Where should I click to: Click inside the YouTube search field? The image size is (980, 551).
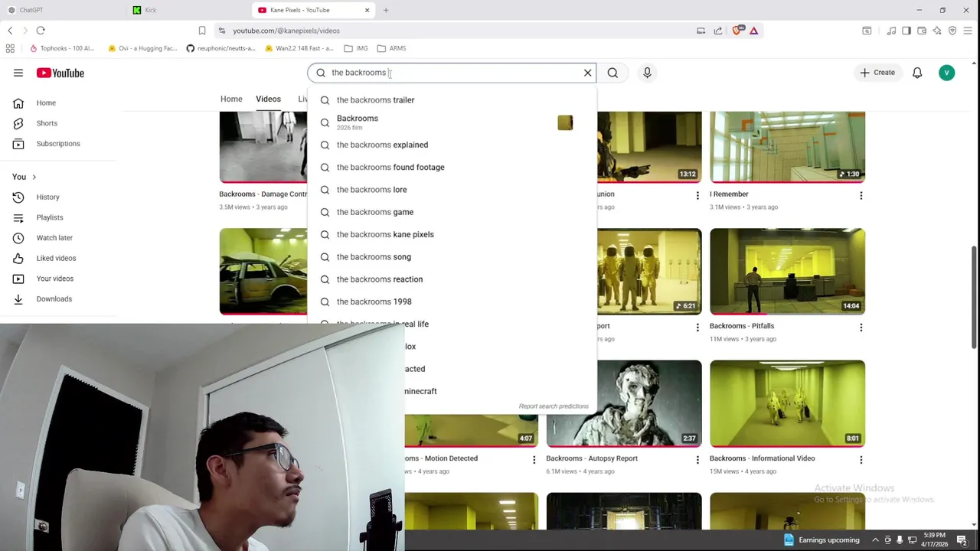(452, 73)
